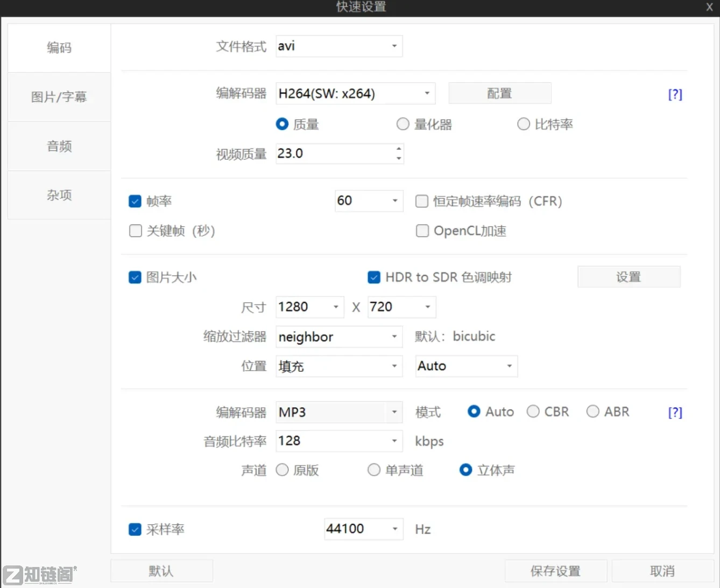Switch to the 图片/字幕 tab
Image resolution: width=720 pixels, height=588 pixels.
pyautogui.click(x=59, y=97)
